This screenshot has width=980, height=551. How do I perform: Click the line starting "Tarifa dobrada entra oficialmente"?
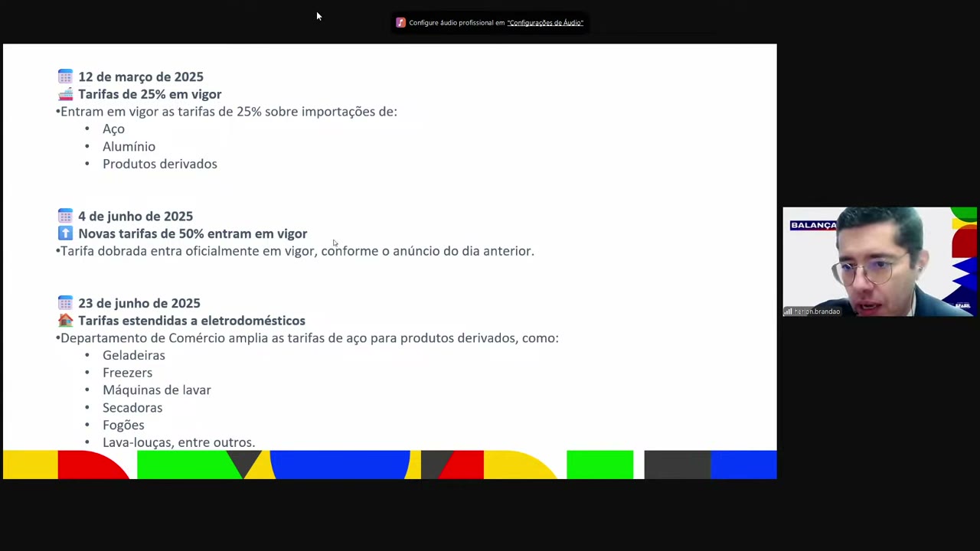click(x=296, y=251)
